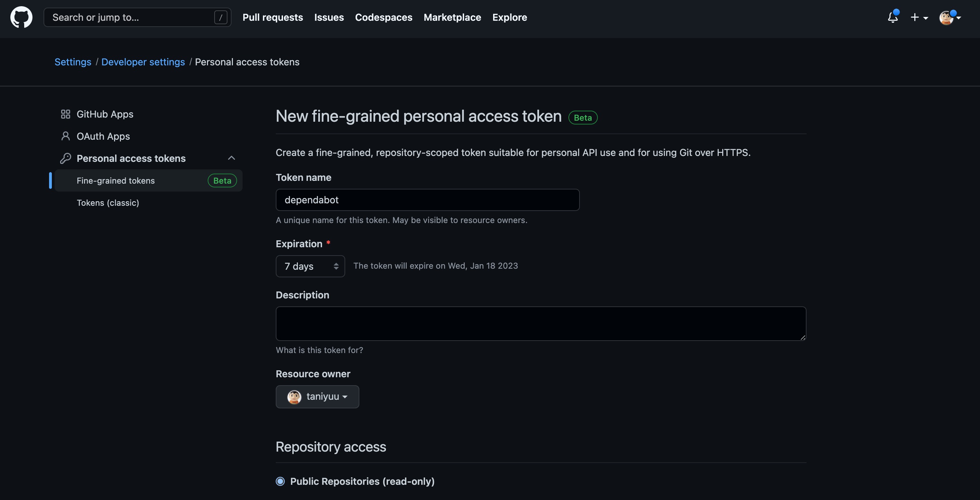Click the Token name input field
980x500 pixels.
click(427, 200)
